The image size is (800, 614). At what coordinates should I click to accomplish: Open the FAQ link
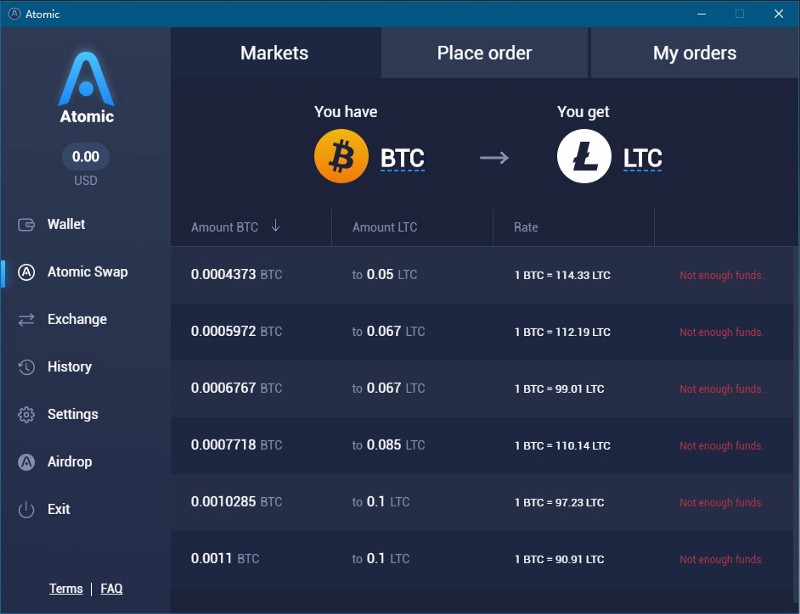(111, 589)
